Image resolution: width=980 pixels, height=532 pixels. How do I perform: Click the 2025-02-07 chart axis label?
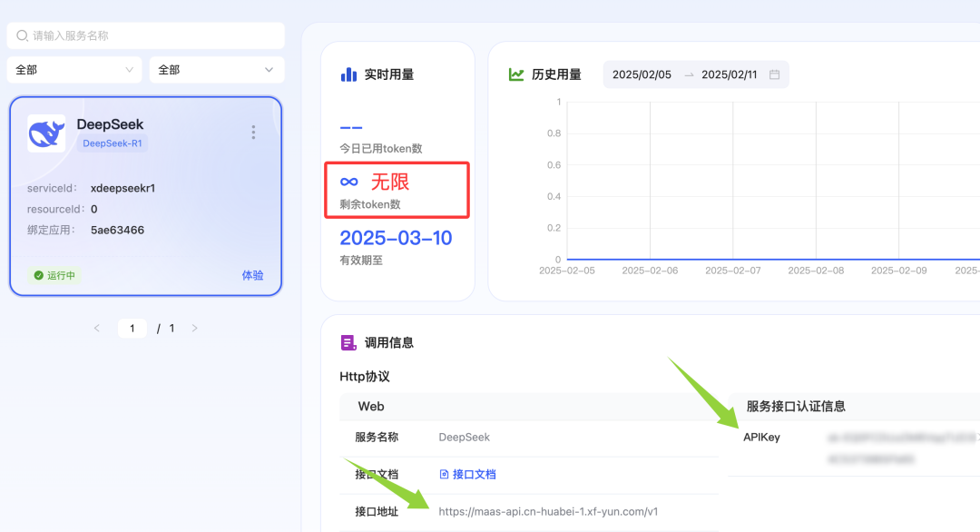pyautogui.click(x=733, y=270)
